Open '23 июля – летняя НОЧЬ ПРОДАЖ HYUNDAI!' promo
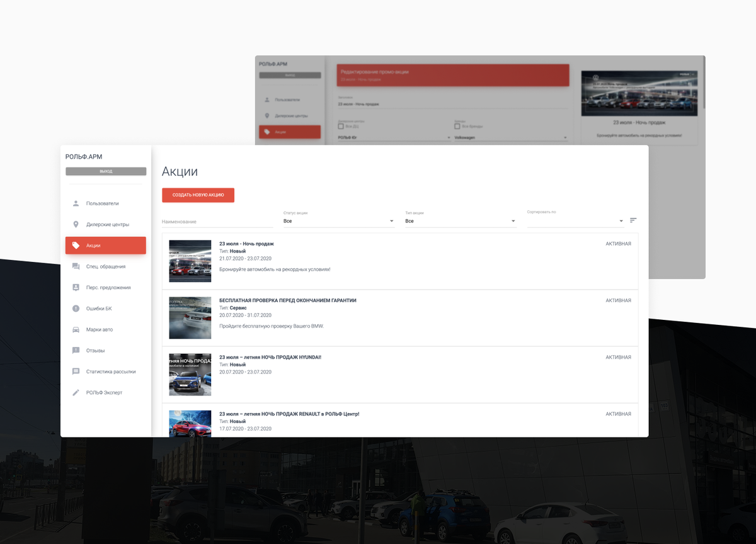Screen dimensions: 756x544 pyautogui.click(x=270, y=357)
